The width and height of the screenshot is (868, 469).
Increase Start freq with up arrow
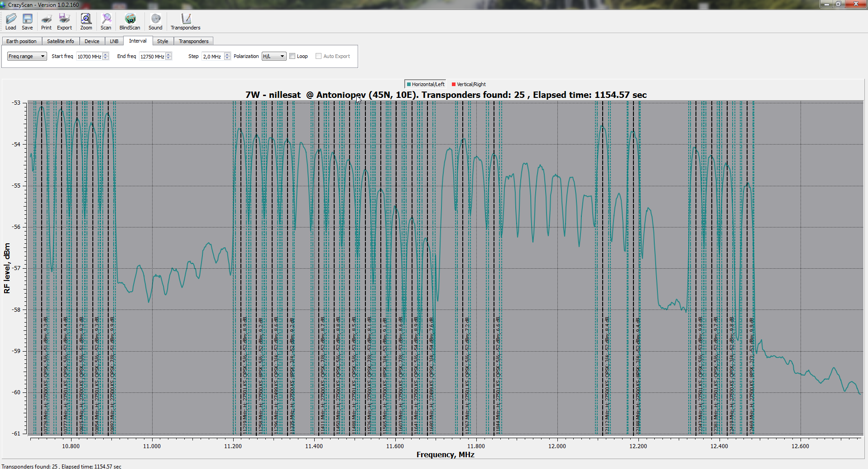pyautogui.click(x=106, y=54)
